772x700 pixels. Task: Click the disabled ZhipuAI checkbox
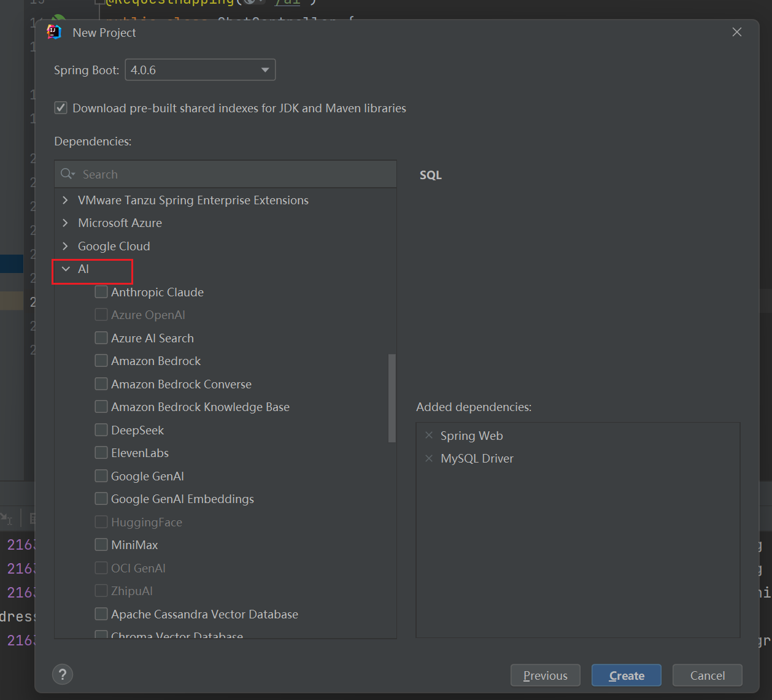click(x=101, y=591)
